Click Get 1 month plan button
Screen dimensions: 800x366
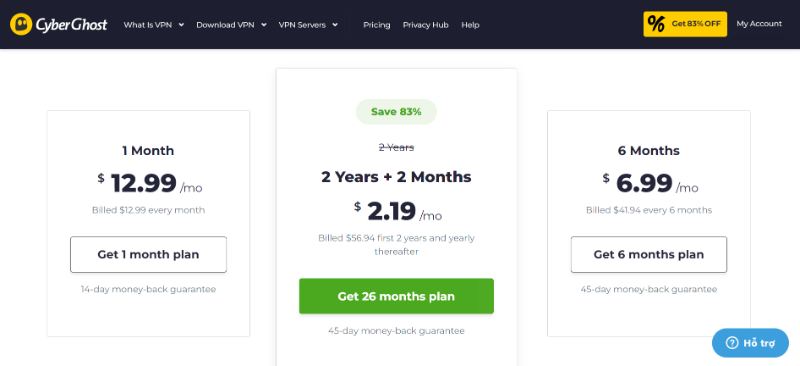148,254
